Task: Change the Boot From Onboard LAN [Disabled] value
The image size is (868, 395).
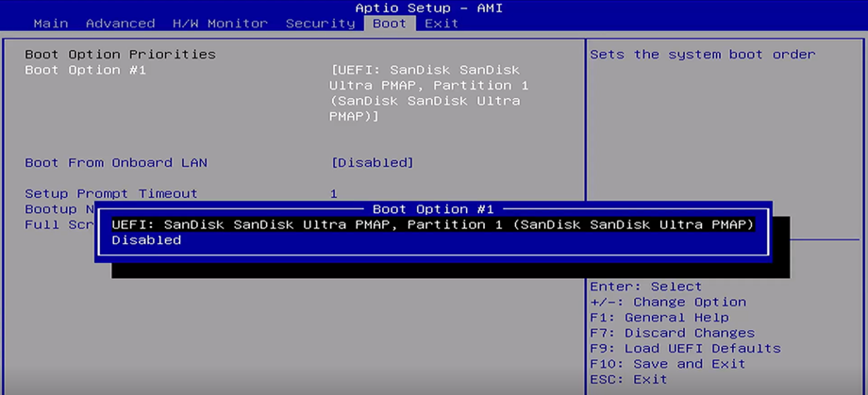Action: tap(372, 163)
